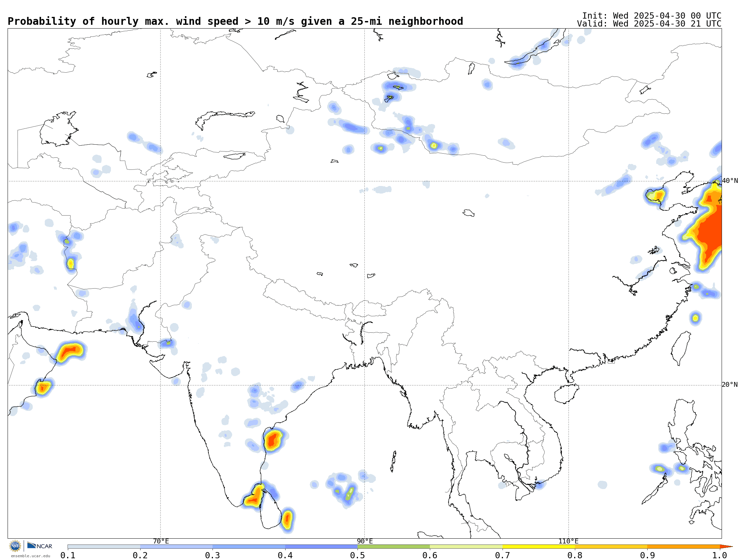The image size is (744, 560).
Task: Click the 1.0 colorbar tick label
Action: (x=720, y=555)
